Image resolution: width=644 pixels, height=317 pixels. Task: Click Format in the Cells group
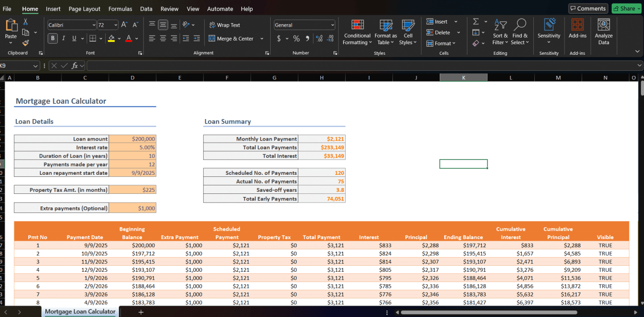[x=441, y=43]
